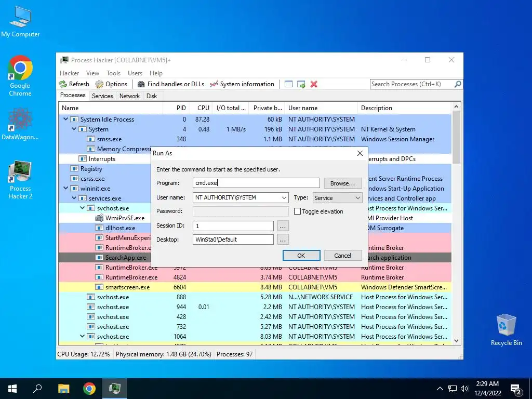Open System information graph icon
The image size is (532, 399).
pyautogui.click(x=214, y=84)
